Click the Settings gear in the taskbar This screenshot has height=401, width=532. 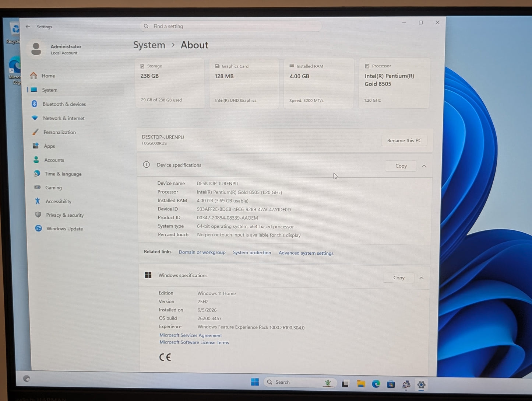[x=421, y=385]
